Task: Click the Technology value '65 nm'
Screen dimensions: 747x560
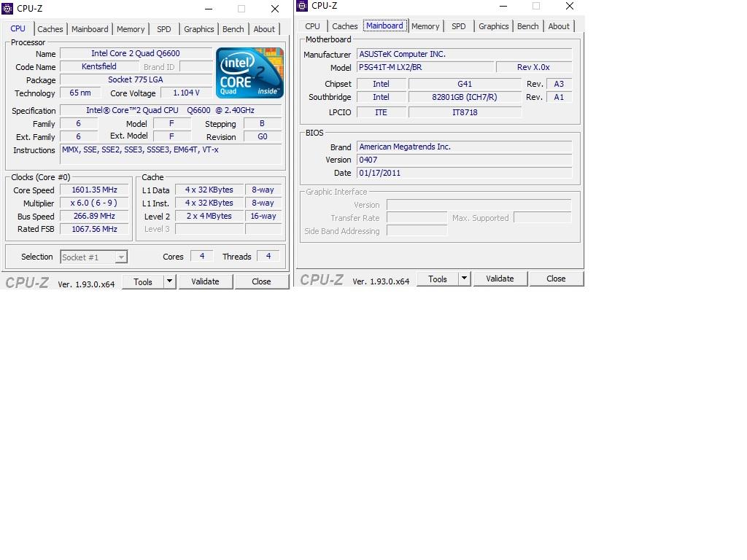Action: coord(80,93)
